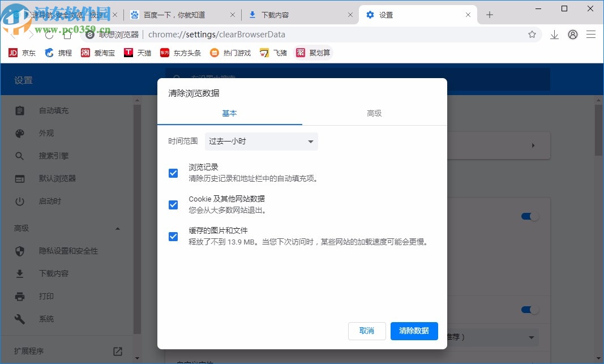Click the profile avatar icon
Viewport: 604px width, 364px height.
pyautogui.click(x=572, y=35)
